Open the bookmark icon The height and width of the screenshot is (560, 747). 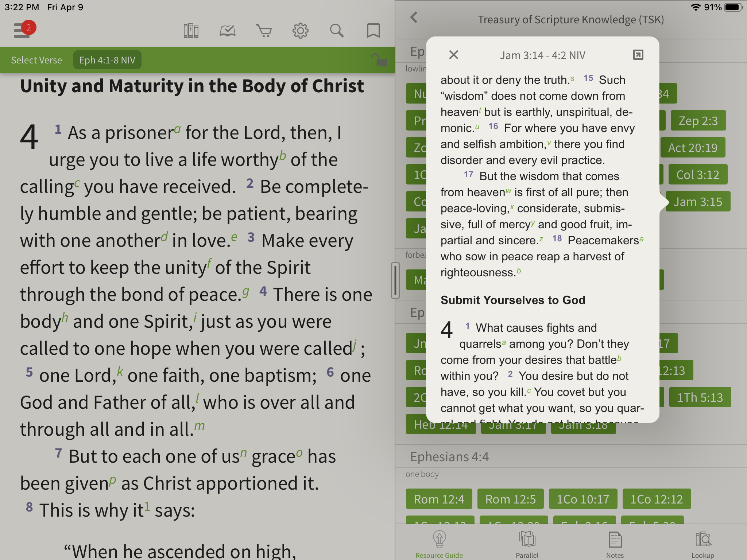pyautogui.click(x=373, y=31)
